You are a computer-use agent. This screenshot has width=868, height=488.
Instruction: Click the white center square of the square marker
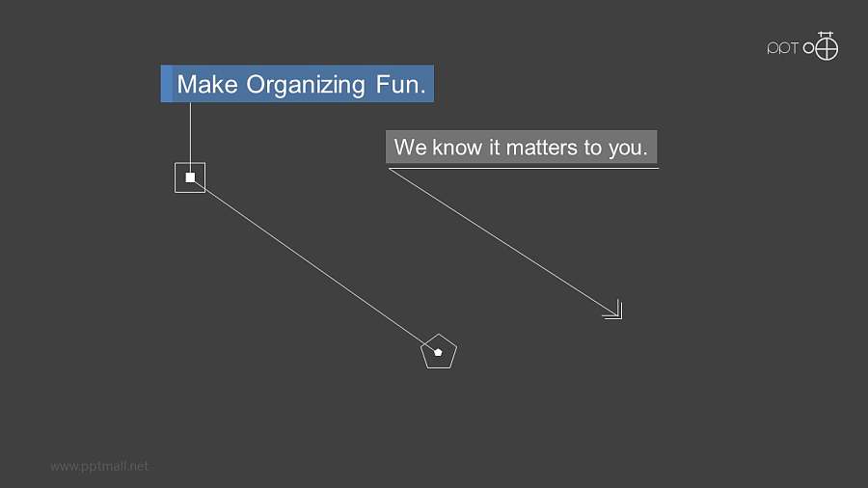click(x=190, y=177)
